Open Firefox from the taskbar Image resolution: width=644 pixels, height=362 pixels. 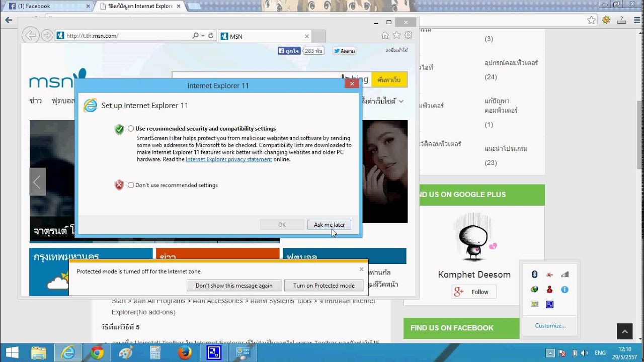[x=185, y=353]
